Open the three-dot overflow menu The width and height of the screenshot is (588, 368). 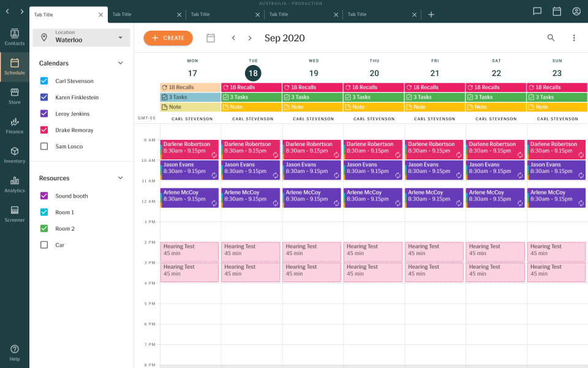(574, 37)
